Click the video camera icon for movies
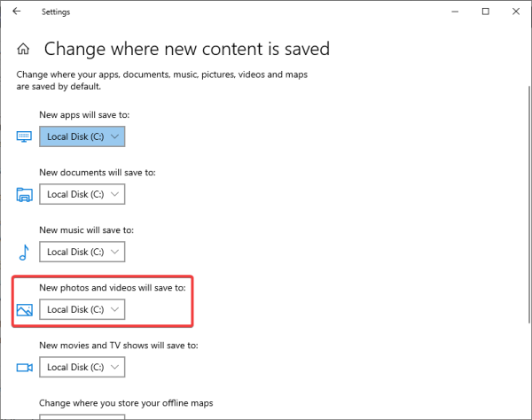This screenshot has width=532, height=420. click(24, 368)
